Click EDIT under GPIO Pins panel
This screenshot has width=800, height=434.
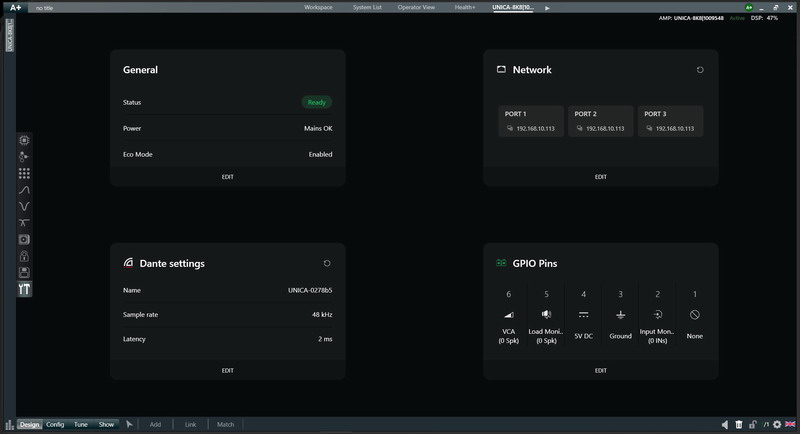tap(600, 371)
